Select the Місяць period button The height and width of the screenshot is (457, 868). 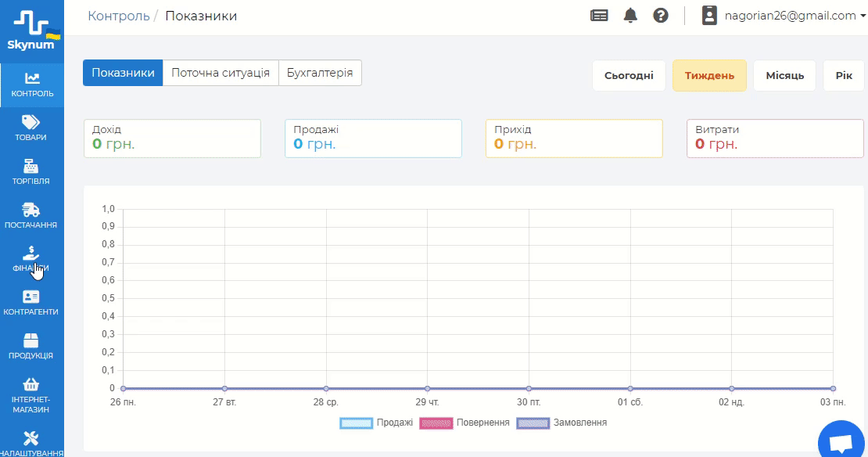pos(784,76)
